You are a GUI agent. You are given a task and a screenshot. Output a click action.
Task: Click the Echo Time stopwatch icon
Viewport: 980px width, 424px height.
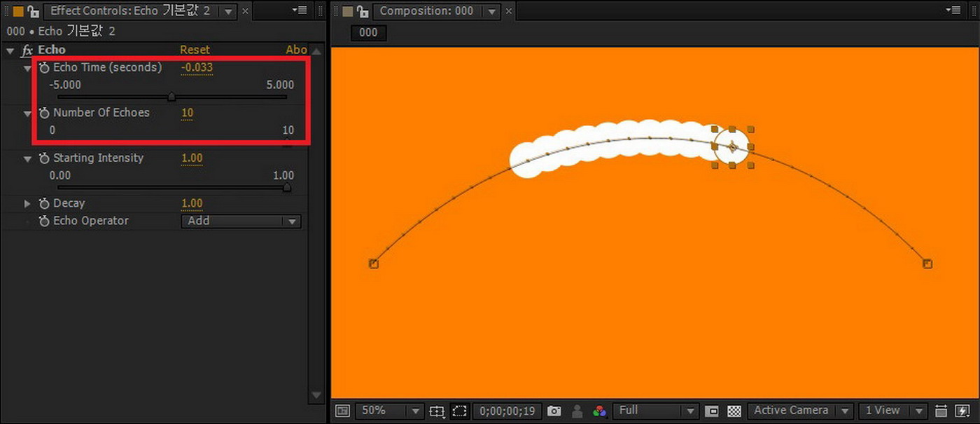45,68
